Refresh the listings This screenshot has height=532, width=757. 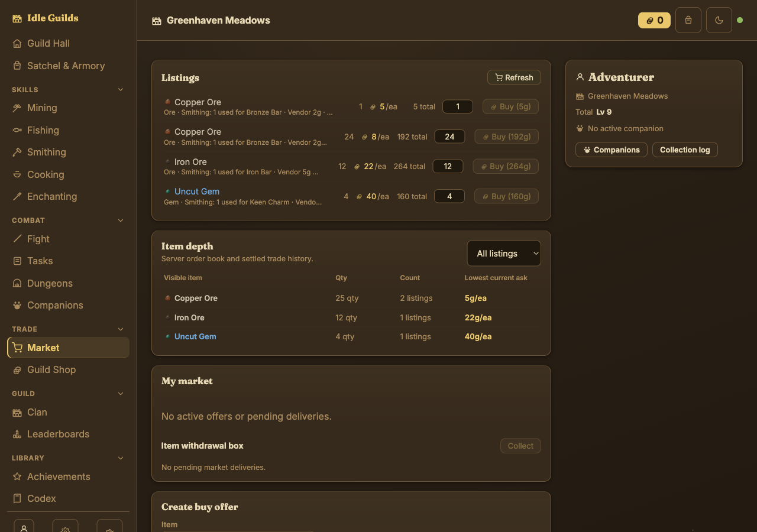(x=514, y=77)
